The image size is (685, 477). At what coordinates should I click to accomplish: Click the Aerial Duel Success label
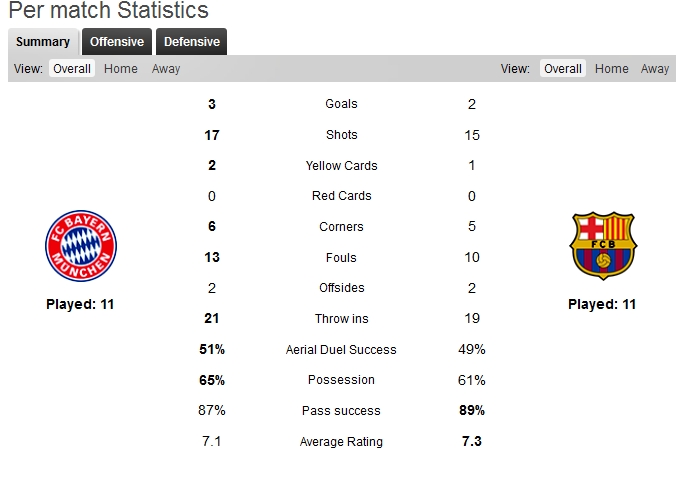pyautogui.click(x=341, y=349)
